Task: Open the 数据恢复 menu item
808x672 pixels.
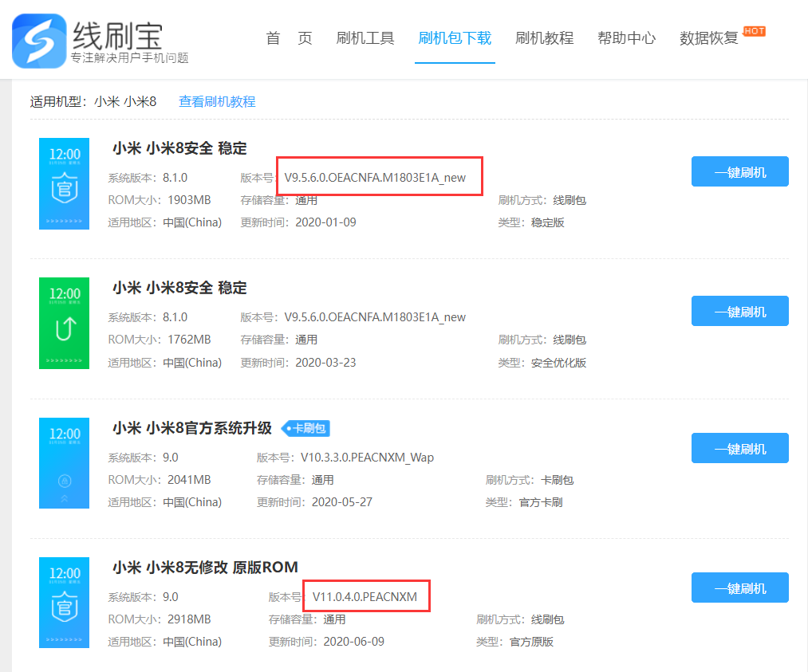Action: coord(709,38)
